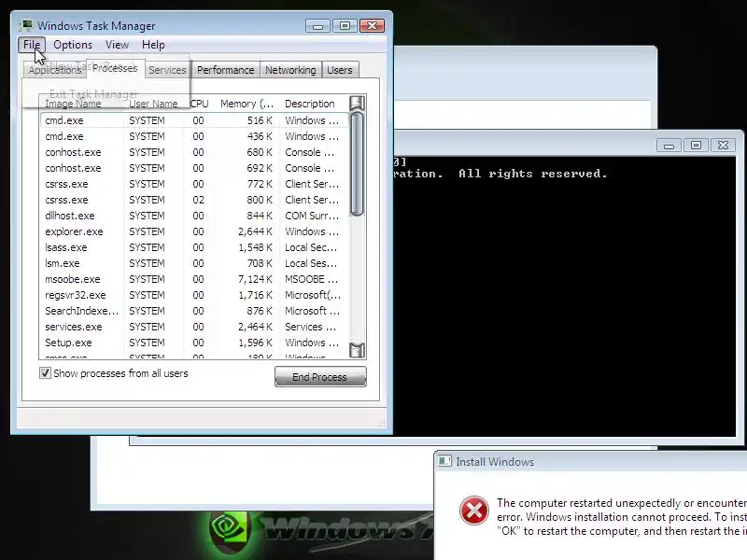Click the red error icon in Install Windows
747x560 pixels.
(x=474, y=511)
